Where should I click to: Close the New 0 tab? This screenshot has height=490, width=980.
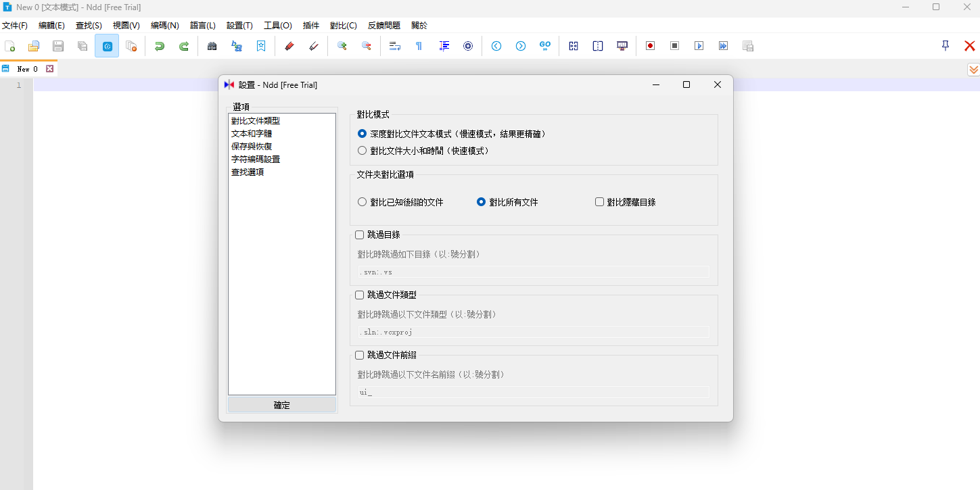pyautogui.click(x=49, y=69)
